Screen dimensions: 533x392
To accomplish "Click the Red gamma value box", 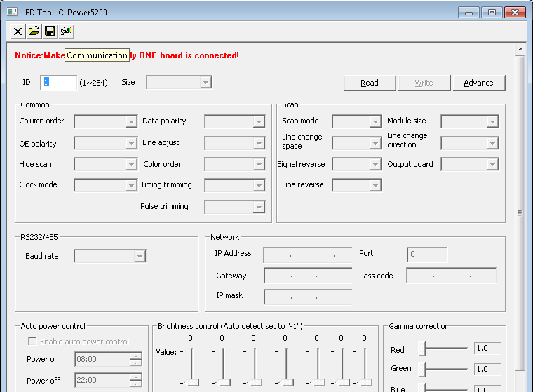I will click(x=487, y=348).
